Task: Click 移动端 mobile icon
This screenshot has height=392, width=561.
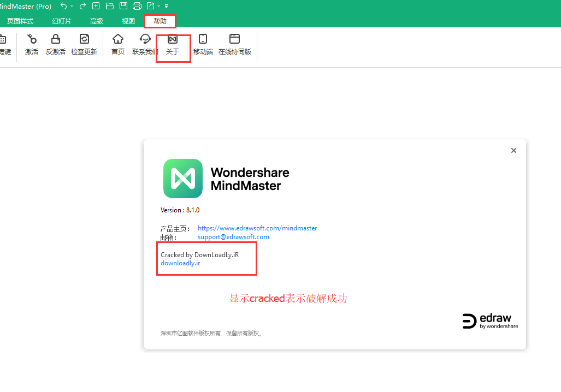Action: click(x=203, y=44)
